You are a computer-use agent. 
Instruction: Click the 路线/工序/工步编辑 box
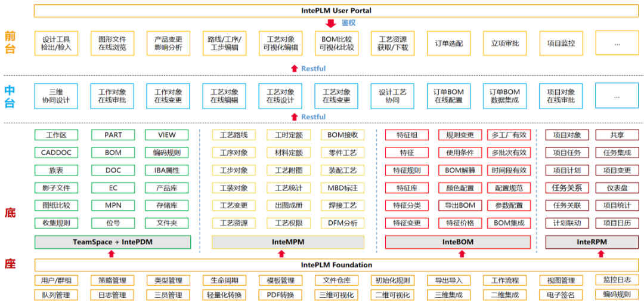pyautogui.click(x=224, y=44)
